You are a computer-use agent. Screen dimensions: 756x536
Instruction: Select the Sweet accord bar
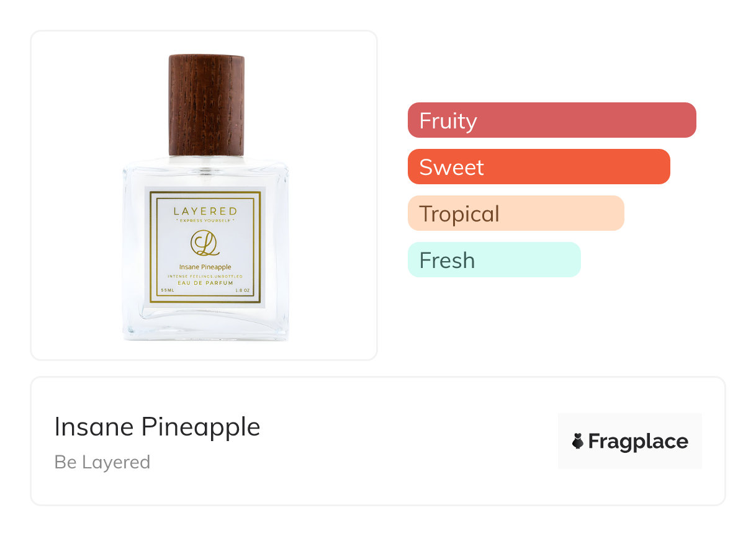(538, 167)
